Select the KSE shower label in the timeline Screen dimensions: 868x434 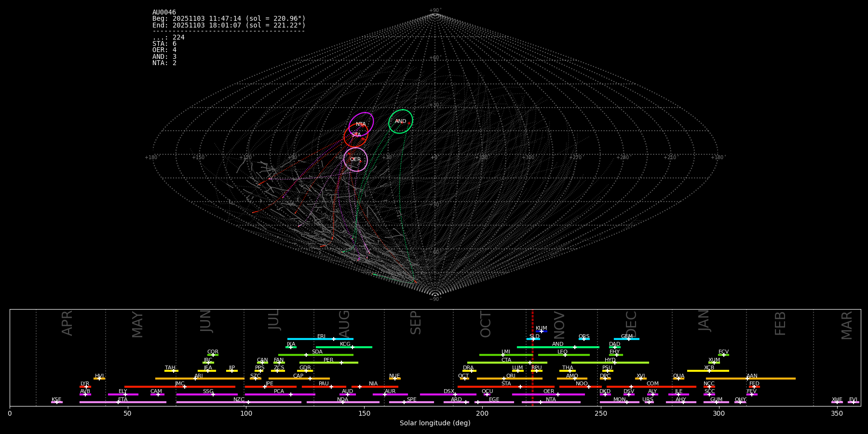(x=56, y=400)
